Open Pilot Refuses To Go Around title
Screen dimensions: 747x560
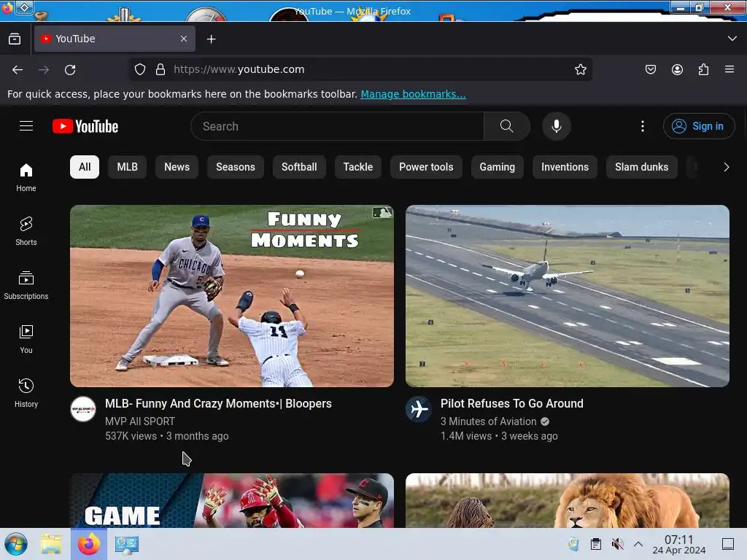coord(512,403)
